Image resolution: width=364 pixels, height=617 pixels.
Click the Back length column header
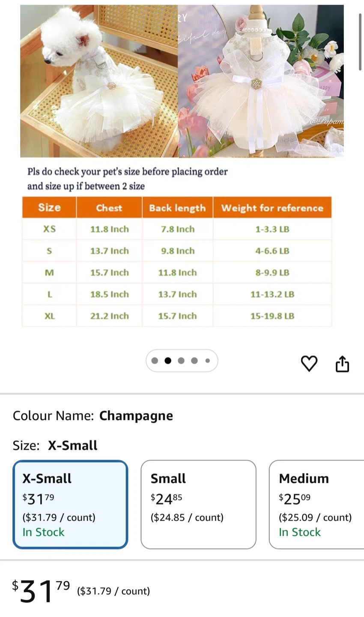(x=177, y=208)
